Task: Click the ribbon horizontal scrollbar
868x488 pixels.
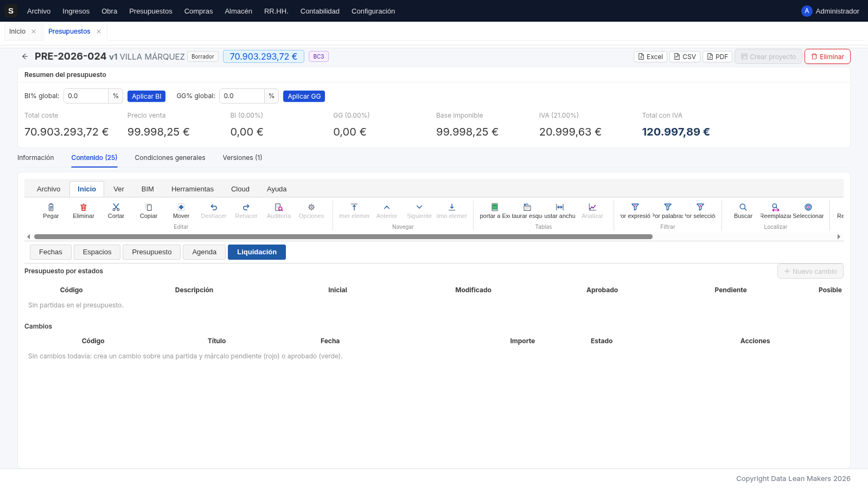Action: coord(343,236)
